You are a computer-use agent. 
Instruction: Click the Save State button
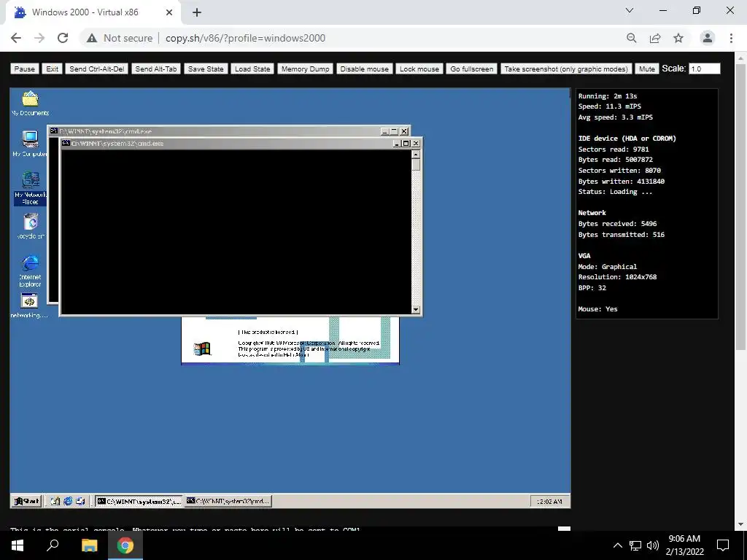[206, 69]
